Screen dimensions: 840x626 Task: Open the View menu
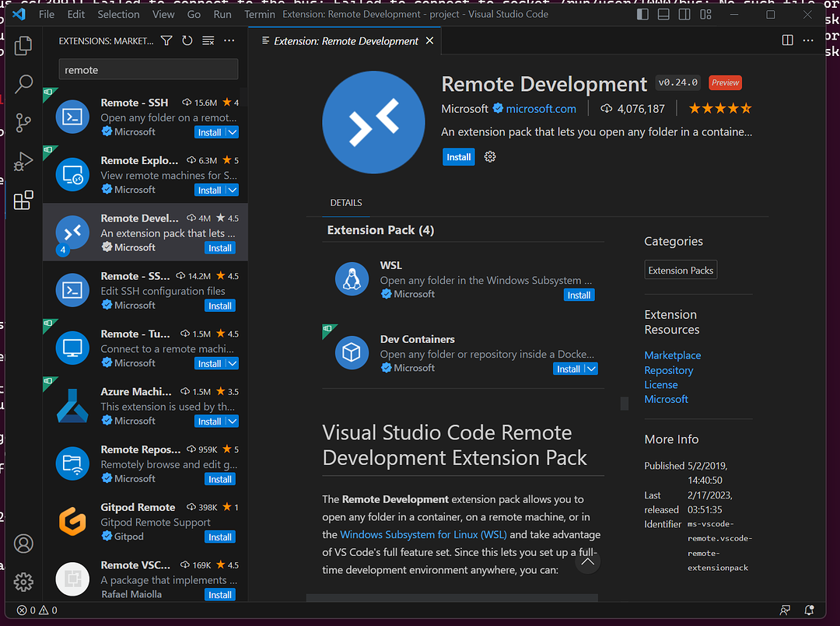coord(163,13)
